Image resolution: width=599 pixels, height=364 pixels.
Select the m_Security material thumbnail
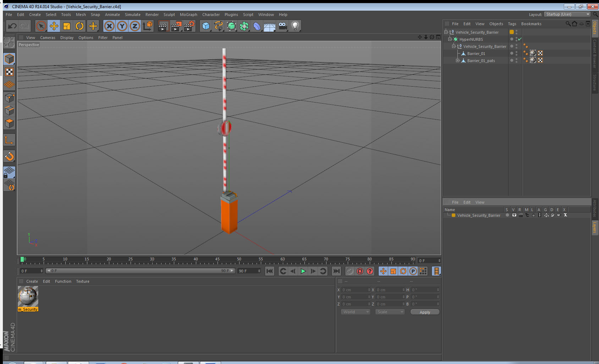coord(28,296)
